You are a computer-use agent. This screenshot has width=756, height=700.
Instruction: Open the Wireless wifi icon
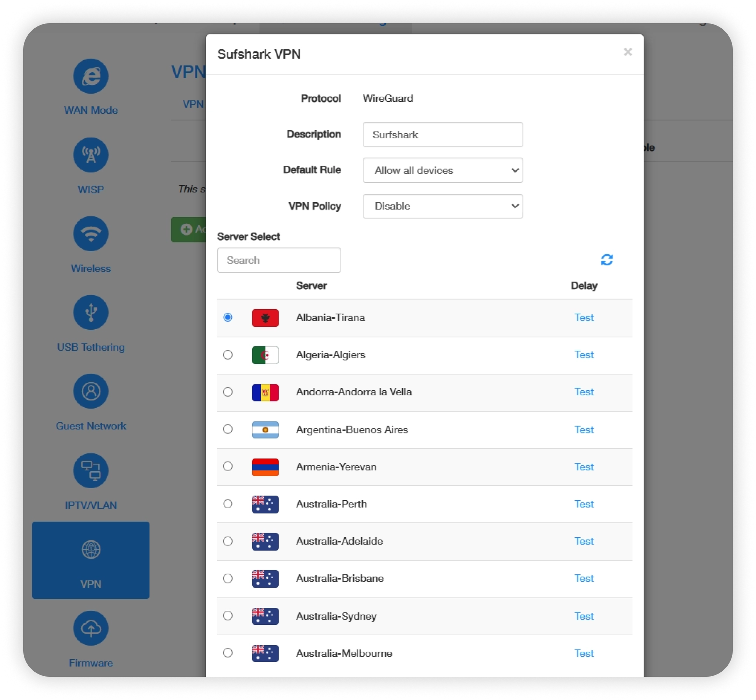(x=91, y=234)
